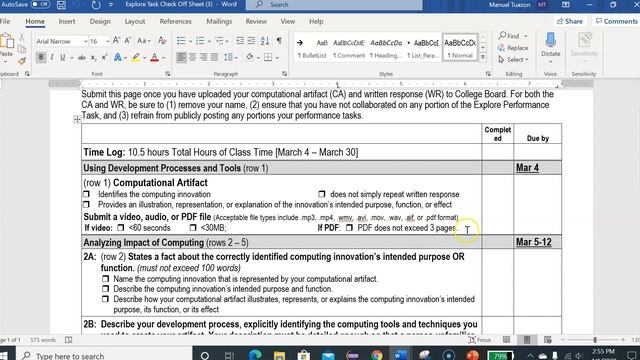Sort the selected paragraphs
This screenshot has height=360, width=640.
265,41
